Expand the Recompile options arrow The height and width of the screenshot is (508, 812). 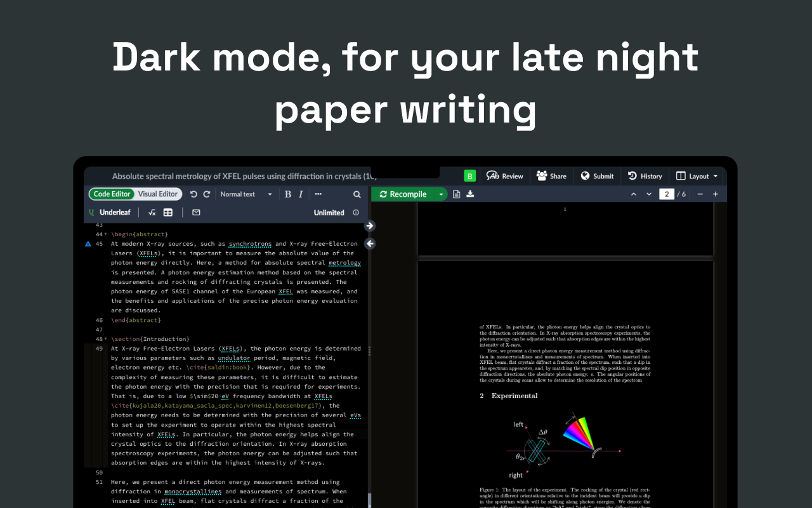tap(441, 194)
